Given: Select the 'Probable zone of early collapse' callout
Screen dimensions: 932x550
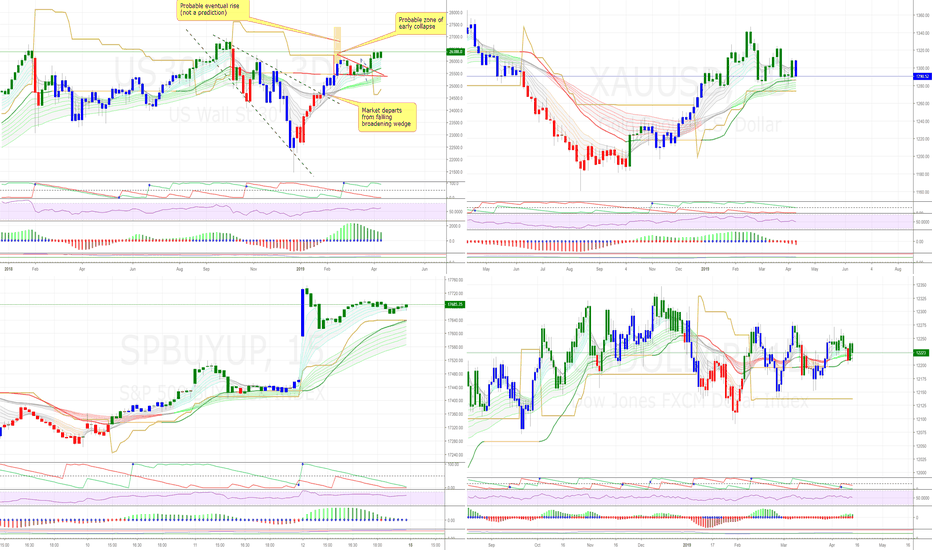Looking at the screenshot, I should 421,23.
